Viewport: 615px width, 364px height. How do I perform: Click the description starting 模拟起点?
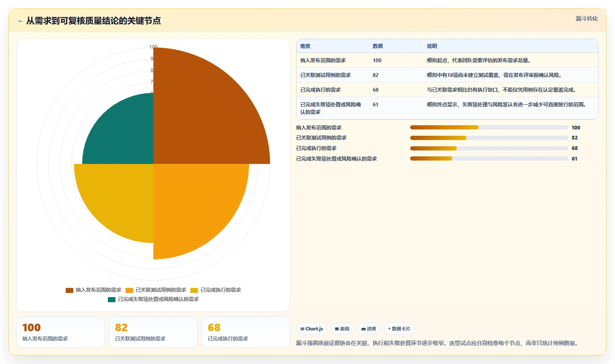pyautogui.click(x=479, y=61)
